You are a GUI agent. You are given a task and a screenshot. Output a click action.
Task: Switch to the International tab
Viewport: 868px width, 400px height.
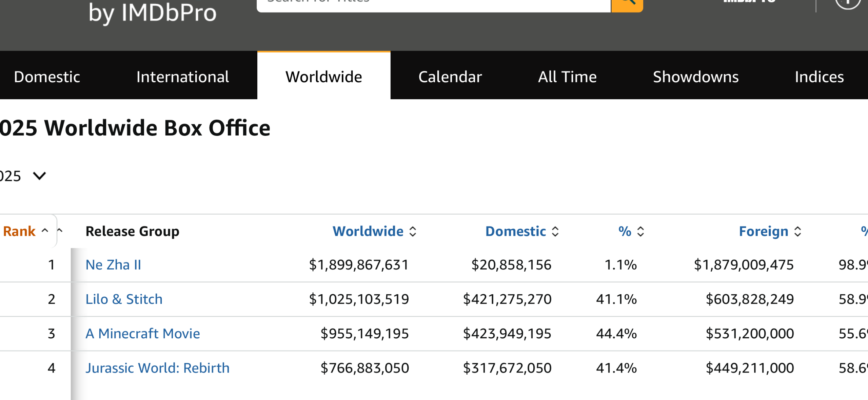coord(182,77)
